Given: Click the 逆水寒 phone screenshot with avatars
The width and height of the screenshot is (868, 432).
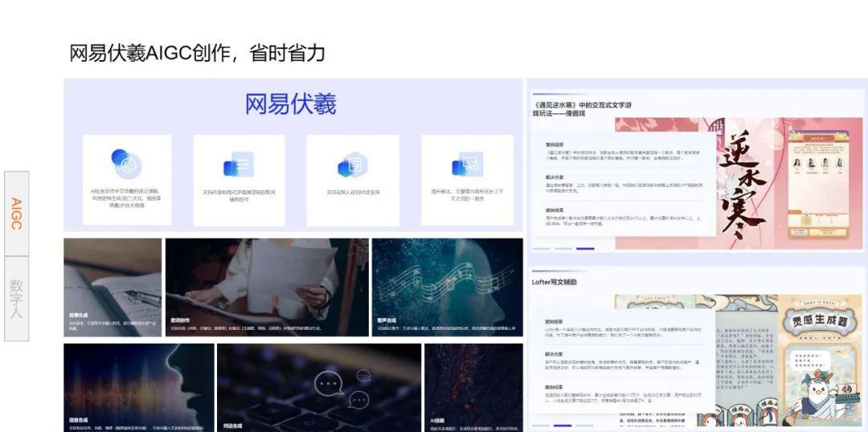Looking at the screenshot, I should [818, 184].
